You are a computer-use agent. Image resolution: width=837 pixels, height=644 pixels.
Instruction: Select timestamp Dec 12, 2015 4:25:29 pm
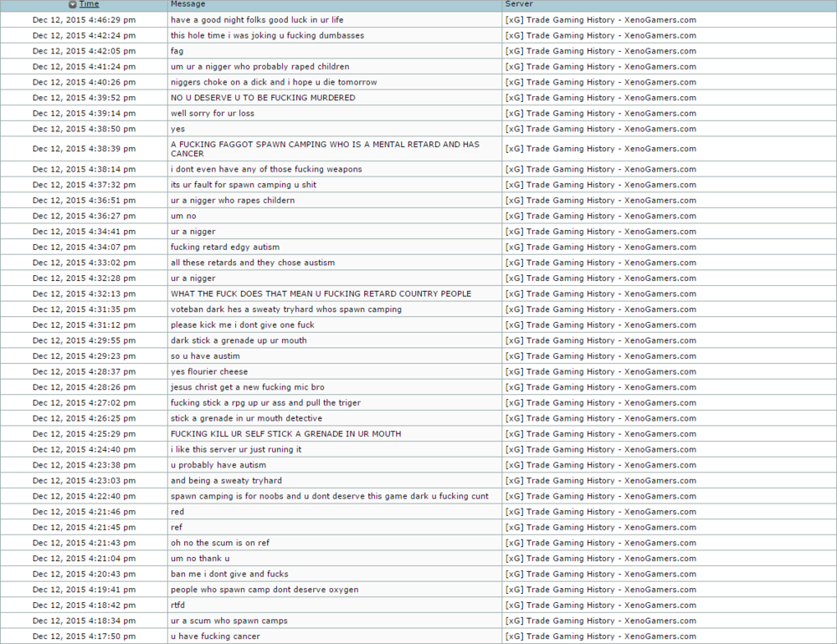84,434
